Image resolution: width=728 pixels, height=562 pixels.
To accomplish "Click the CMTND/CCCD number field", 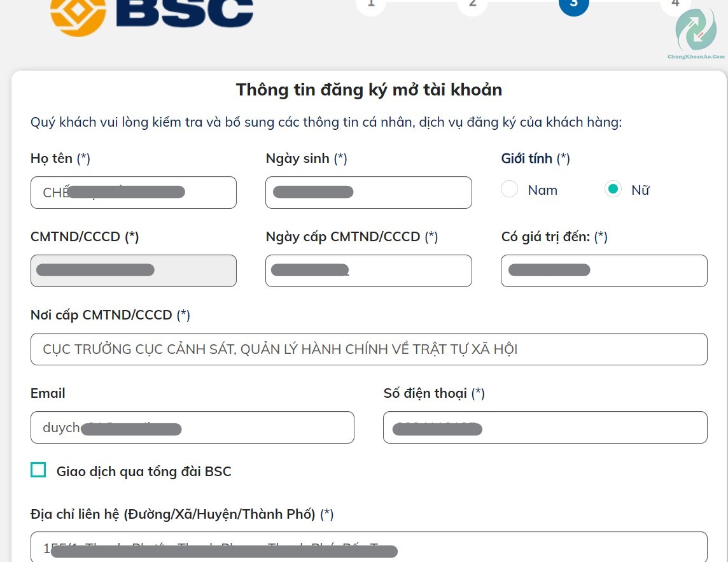I will [134, 270].
